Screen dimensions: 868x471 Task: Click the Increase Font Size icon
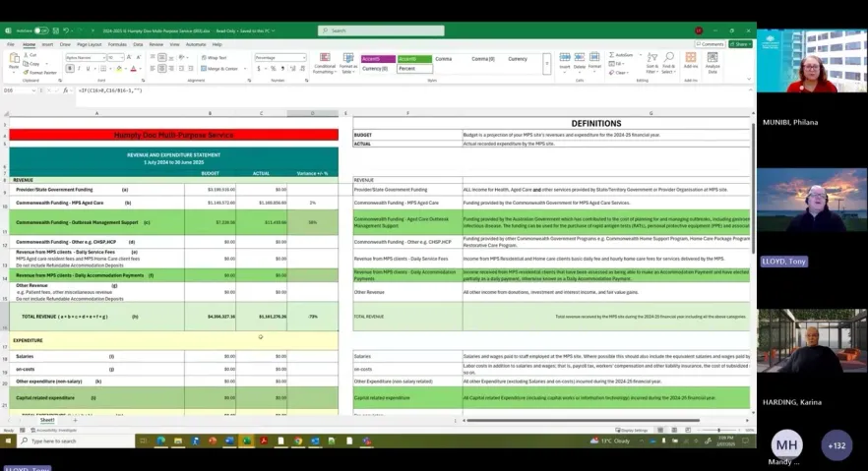(129, 57)
